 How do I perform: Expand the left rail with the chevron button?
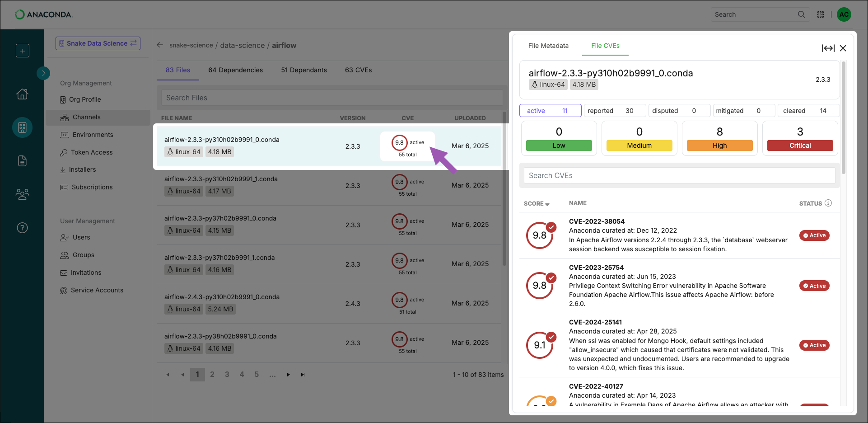(x=43, y=73)
